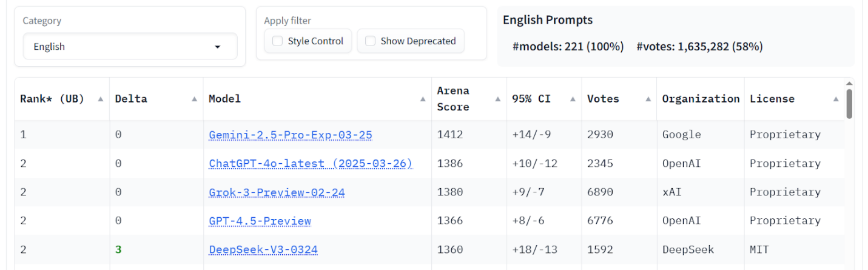Screen dimensions: 868x270
Task: Click the confidence interval +14/-9
Action: (531, 135)
